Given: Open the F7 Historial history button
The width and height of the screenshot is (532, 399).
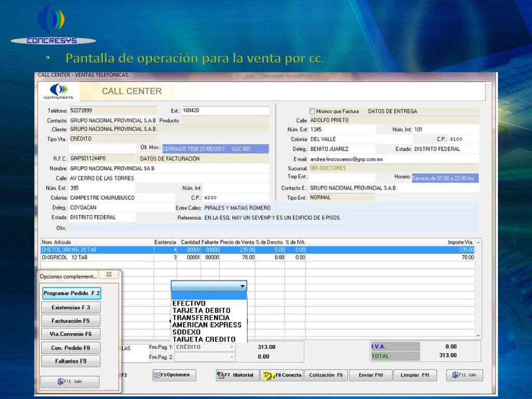Looking at the screenshot, I should [237, 375].
